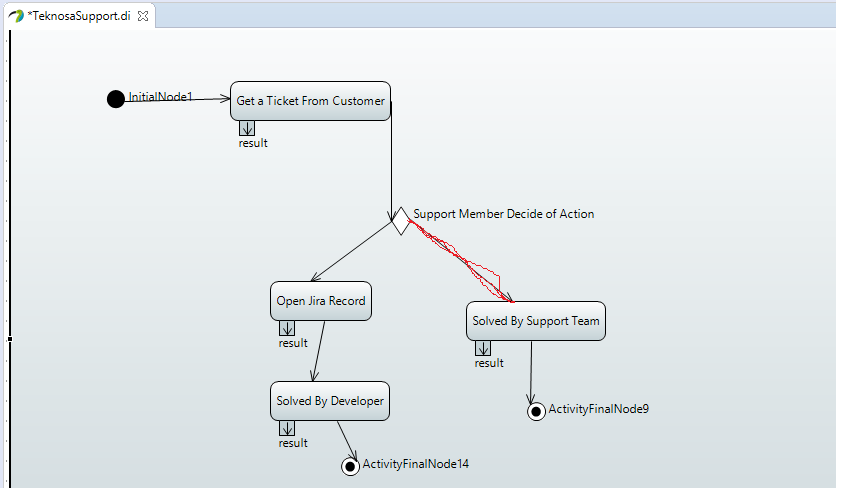Select result label under Solved By Support Team
The height and width of the screenshot is (497, 842).
tap(489, 363)
